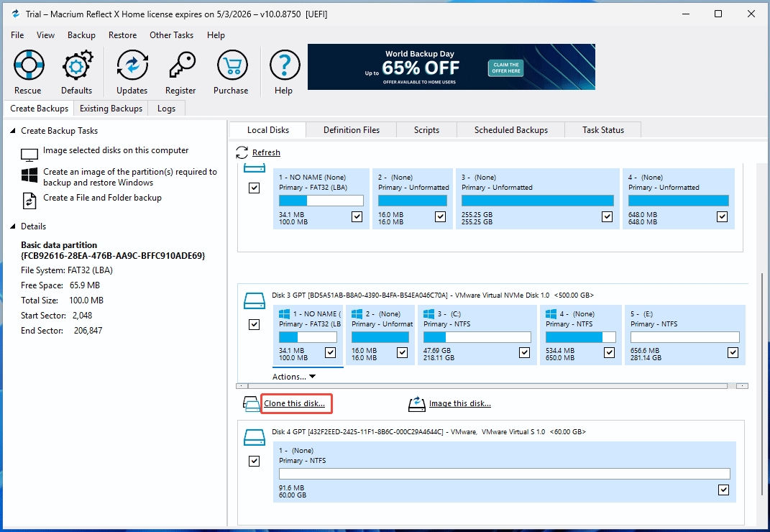Image resolution: width=770 pixels, height=532 pixels.
Task: Click the Claim The Offer Here banner button
Action: [x=506, y=68]
